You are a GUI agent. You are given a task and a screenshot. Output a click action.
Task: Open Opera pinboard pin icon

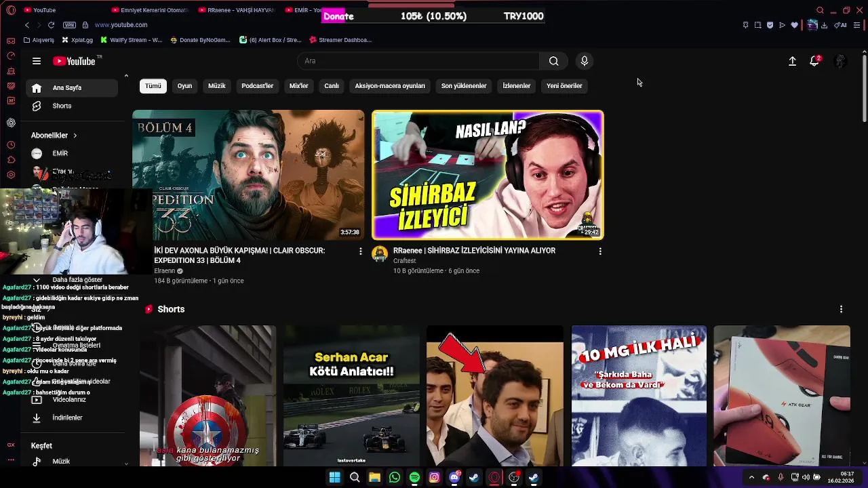tap(745, 25)
